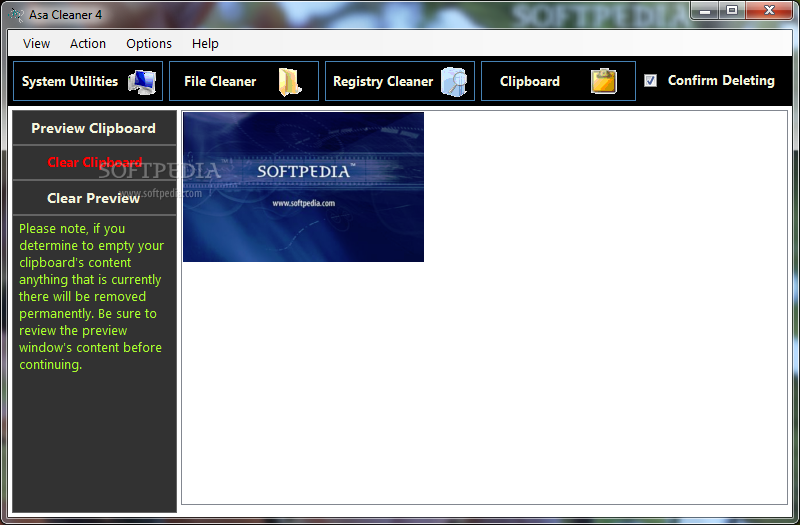Image resolution: width=800 pixels, height=525 pixels.
Task: Select the Clipboard toolbar label
Action: click(530, 82)
